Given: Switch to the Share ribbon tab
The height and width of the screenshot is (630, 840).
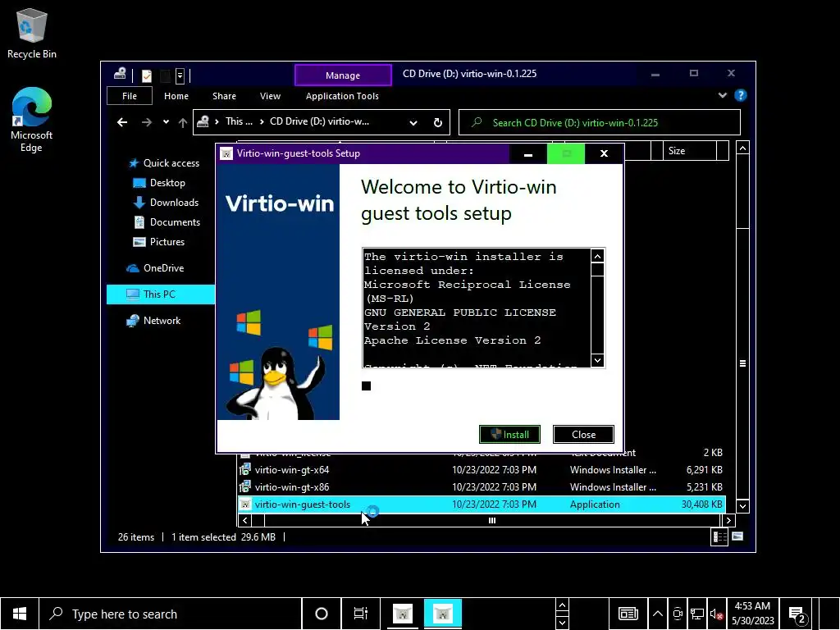Looking at the screenshot, I should pyautogui.click(x=224, y=96).
